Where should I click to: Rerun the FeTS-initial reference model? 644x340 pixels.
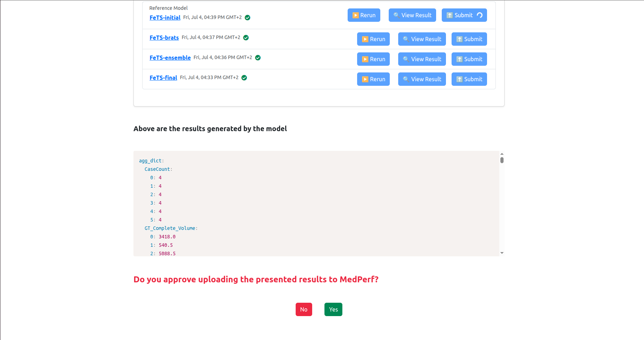[364, 15]
